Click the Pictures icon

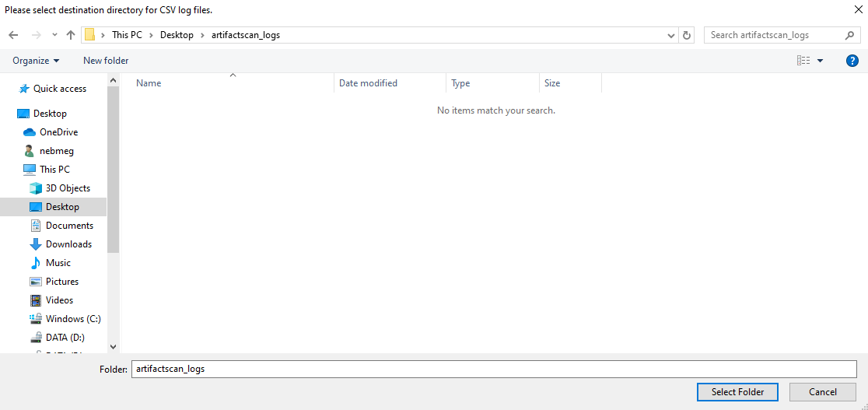(x=36, y=282)
